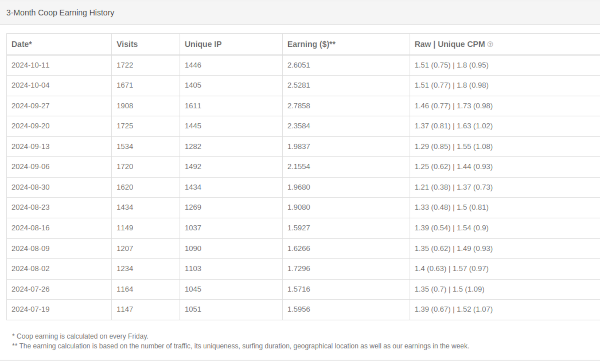Click CPM value 1.4 (0.63) | 1.57 (0.97)
The image size is (600, 361).
click(x=452, y=269)
